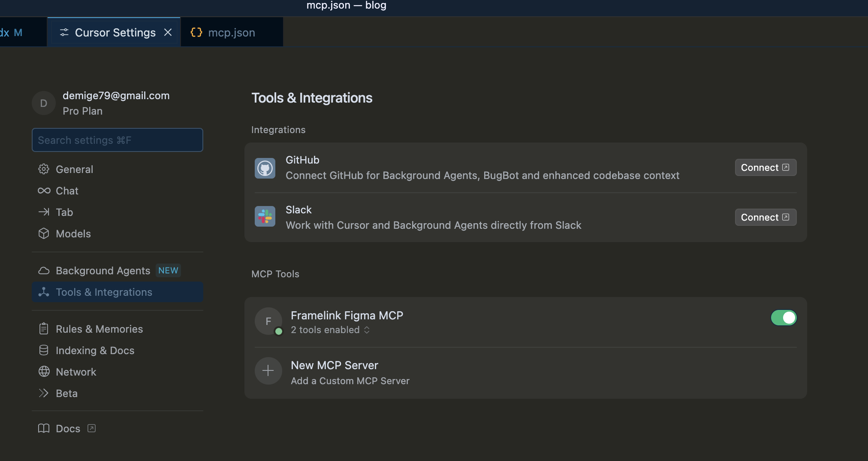Click the Pro Plan label
This screenshot has width=868, height=461.
click(83, 111)
